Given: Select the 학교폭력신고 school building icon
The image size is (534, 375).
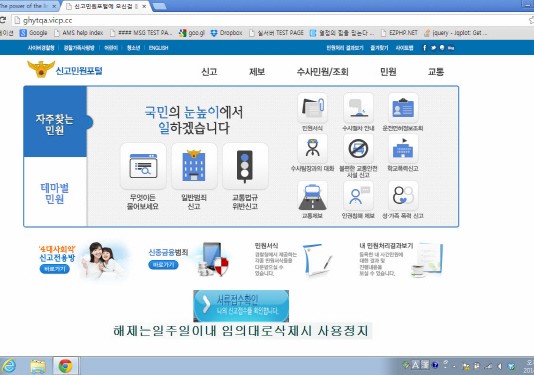Looking at the screenshot, I should [x=403, y=149].
